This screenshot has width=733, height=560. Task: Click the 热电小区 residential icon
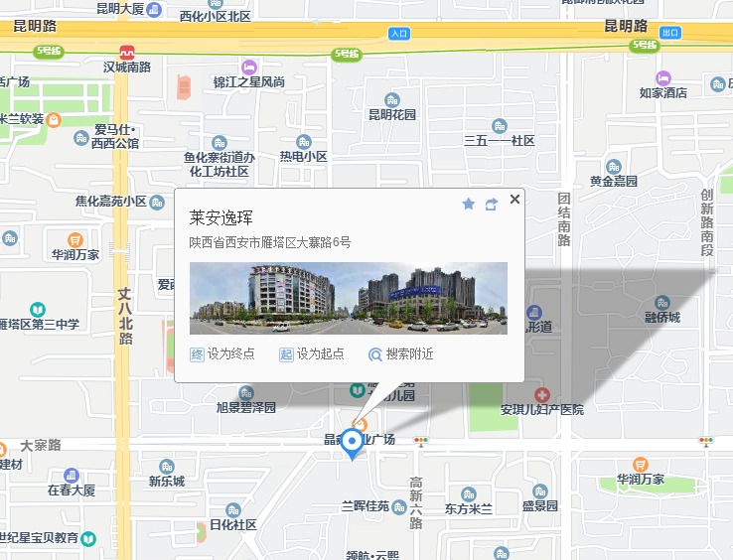tap(303, 142)
